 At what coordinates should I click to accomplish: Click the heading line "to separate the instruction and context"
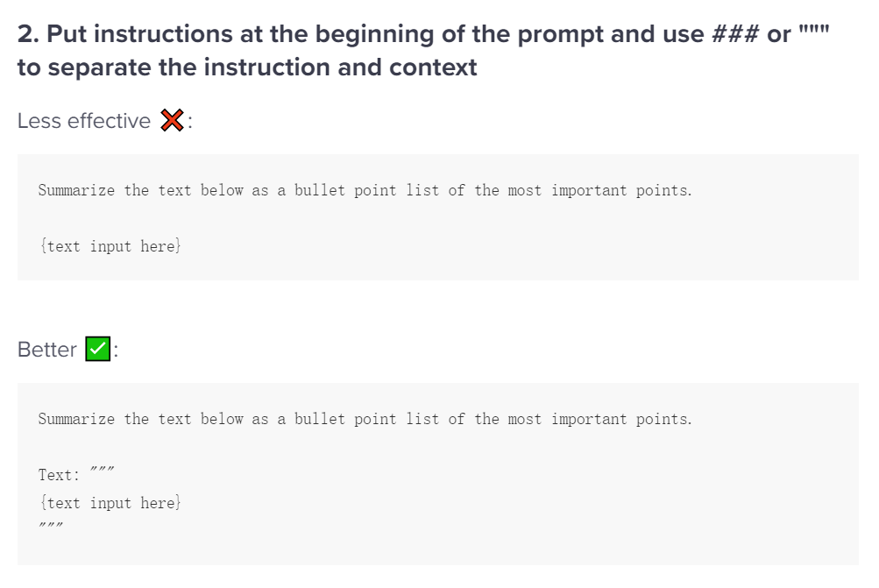pyautogui.click(x=247, y=67)
